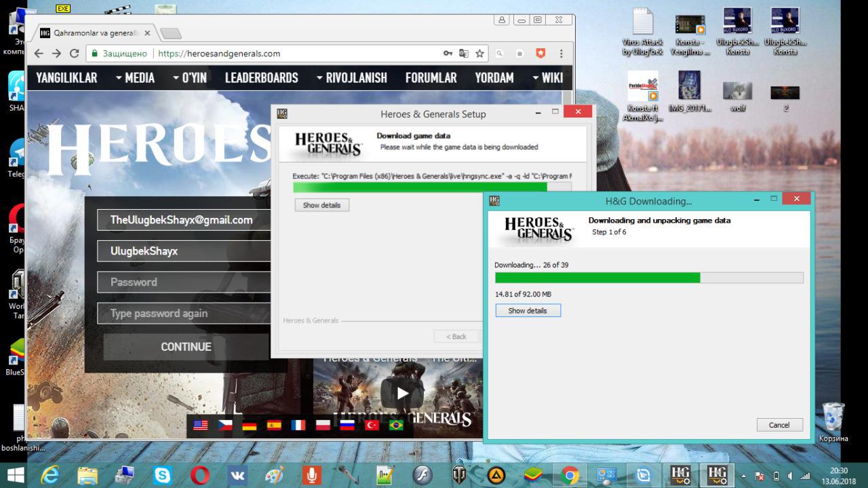Viewport: 868px width, 488px height.
Task: Open the Chrome three-dot menu
Action: click(561, 54)
